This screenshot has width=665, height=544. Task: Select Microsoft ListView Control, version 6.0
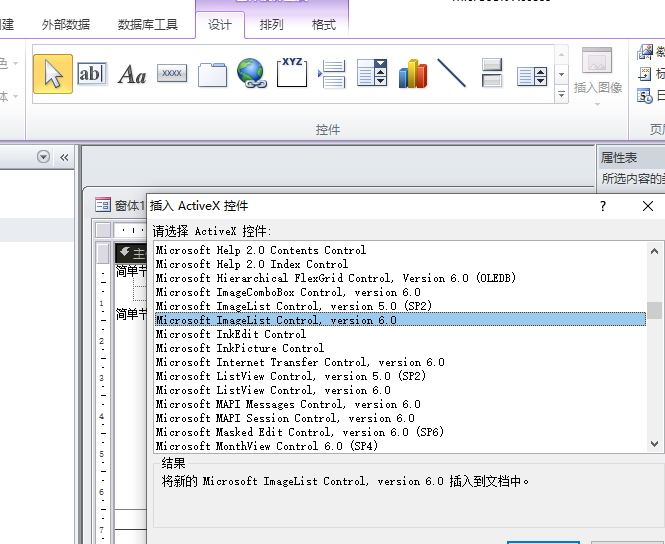(273, 390)
